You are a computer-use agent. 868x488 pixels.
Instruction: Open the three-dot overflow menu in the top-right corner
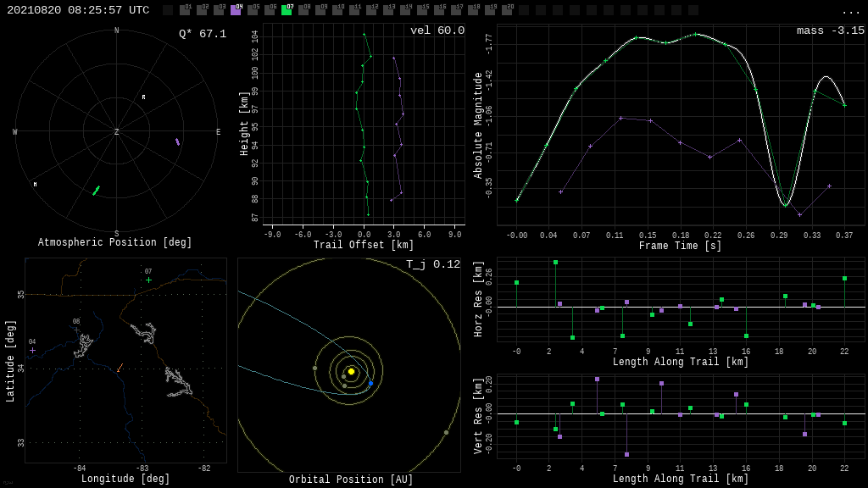point(850,11)
